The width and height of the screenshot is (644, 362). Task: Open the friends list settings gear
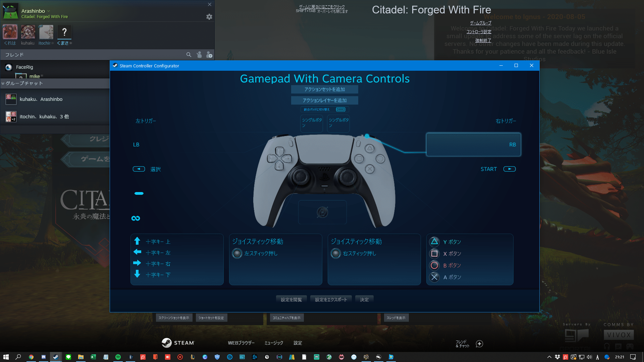click(209, 17)
